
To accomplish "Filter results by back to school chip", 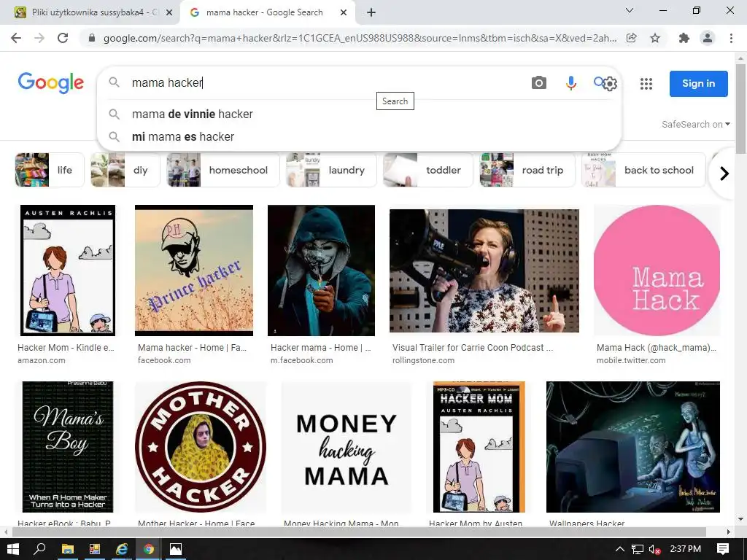I will click(x=643, y=170).
